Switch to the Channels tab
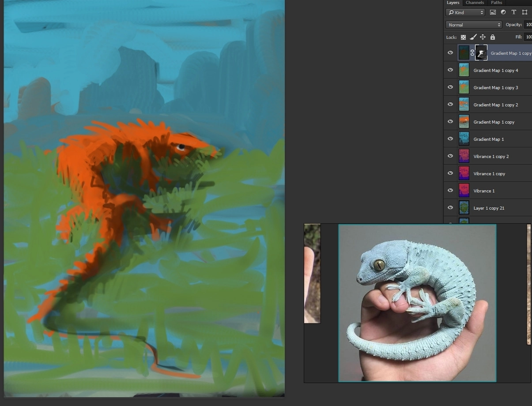The width and height of the screenshot is (532, 406). 475,3
